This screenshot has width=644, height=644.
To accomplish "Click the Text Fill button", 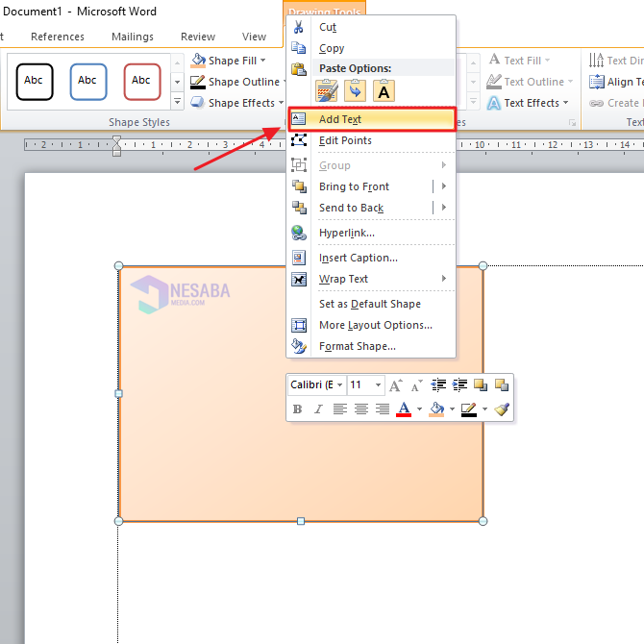I will (x=519, y=61).
